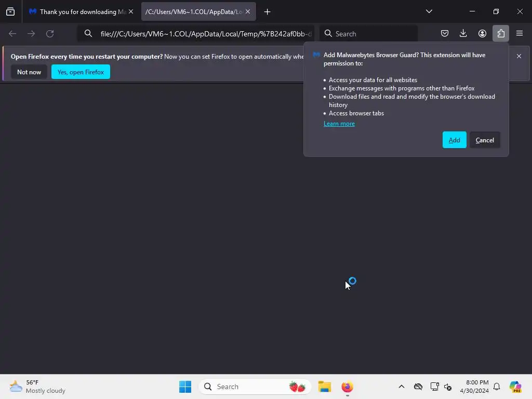Go forward one page arrow
Viewport: 532px width, 399px height.
(31, 34)
